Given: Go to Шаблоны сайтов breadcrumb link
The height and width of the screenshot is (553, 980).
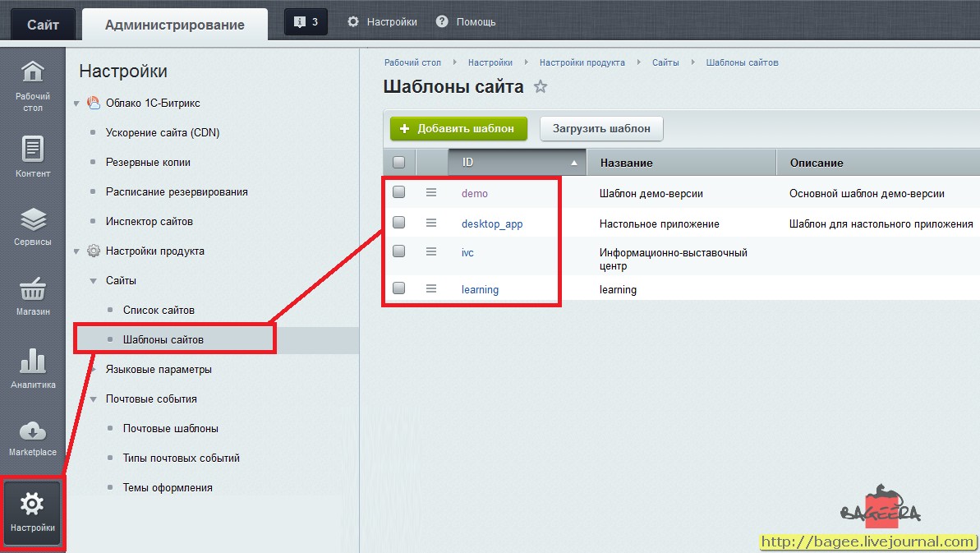Looking at the screenshot, I should pyautogui.click(x=742, y=62).
